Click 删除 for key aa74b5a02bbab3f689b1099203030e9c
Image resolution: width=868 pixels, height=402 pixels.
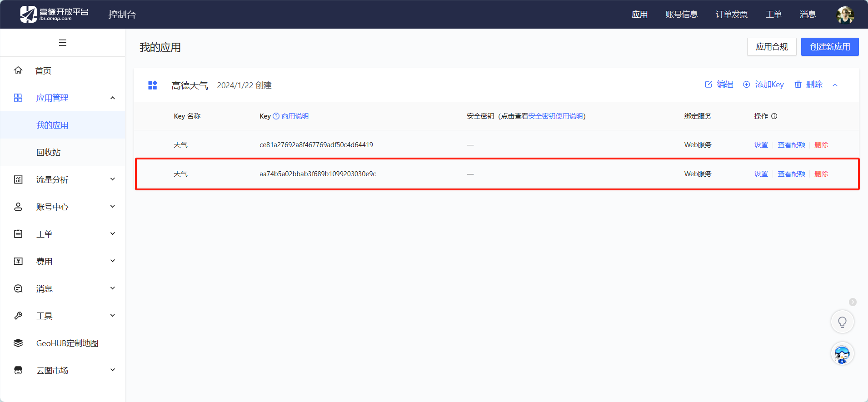821,174
